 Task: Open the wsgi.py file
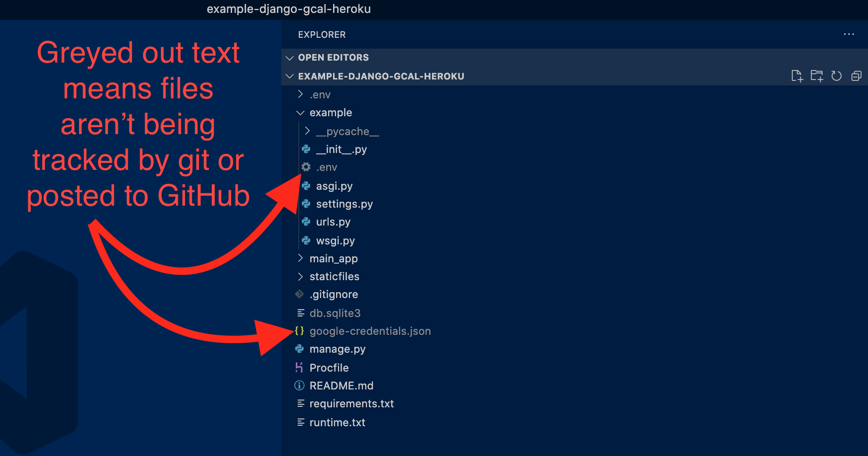pos(336,241)
